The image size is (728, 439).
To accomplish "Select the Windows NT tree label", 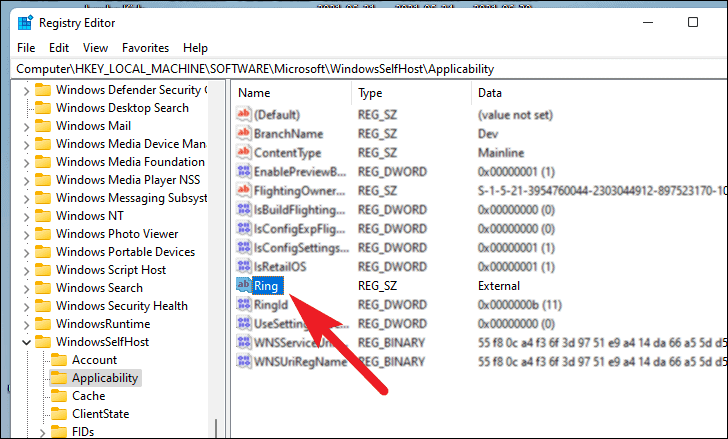I will click(90, 216).
